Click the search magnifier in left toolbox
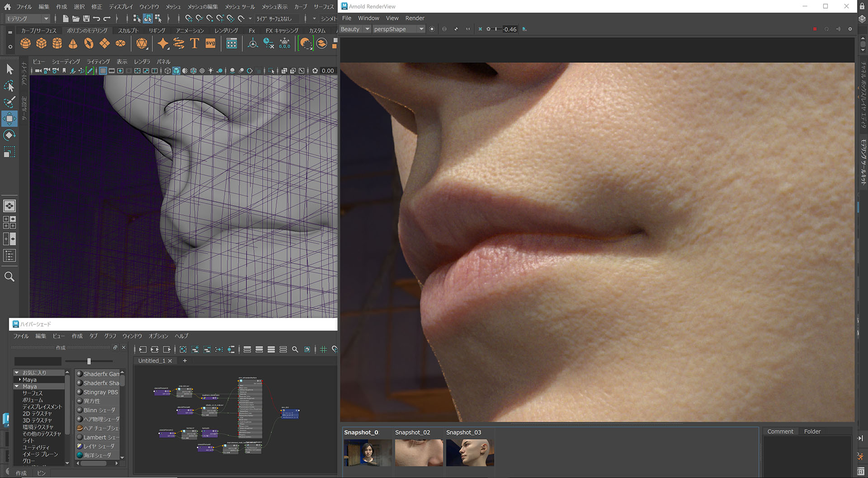Viewport: 868px width, 478px height. [9, 276]
